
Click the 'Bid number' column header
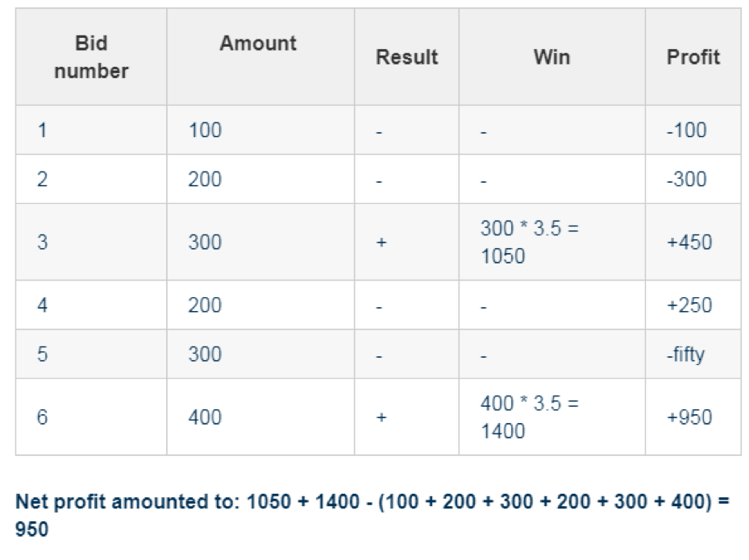91,57
